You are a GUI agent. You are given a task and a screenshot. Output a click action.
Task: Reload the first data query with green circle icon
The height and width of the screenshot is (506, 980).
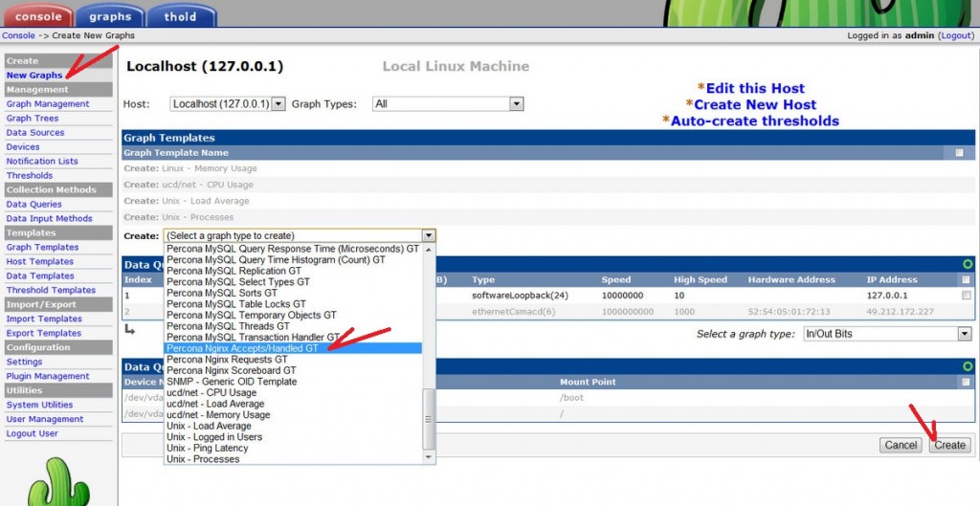click(967, 264)
